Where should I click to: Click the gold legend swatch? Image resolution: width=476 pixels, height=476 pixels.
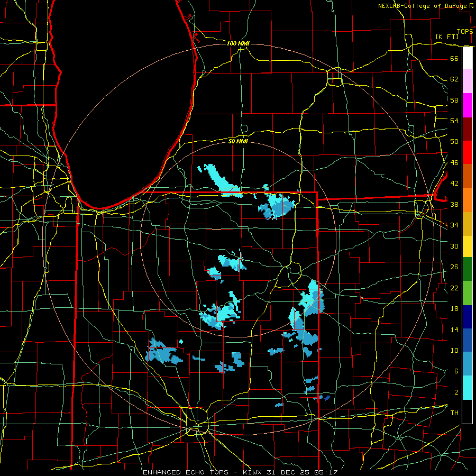(x=467, y=223)
